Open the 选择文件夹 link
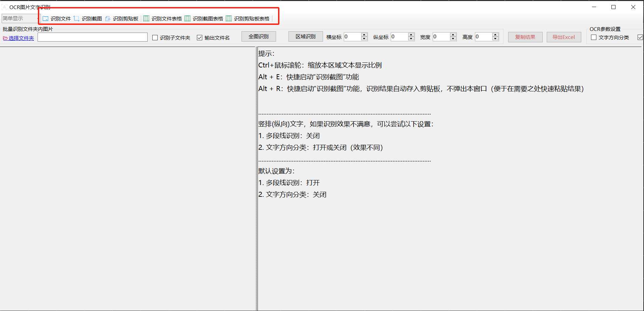The width and height of the screenshot is (644, 311). click(18, 38)
